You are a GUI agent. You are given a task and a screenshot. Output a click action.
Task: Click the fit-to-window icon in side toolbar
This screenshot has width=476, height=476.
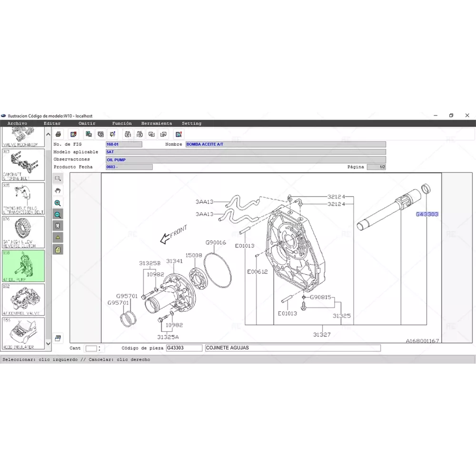pos(58,226)
